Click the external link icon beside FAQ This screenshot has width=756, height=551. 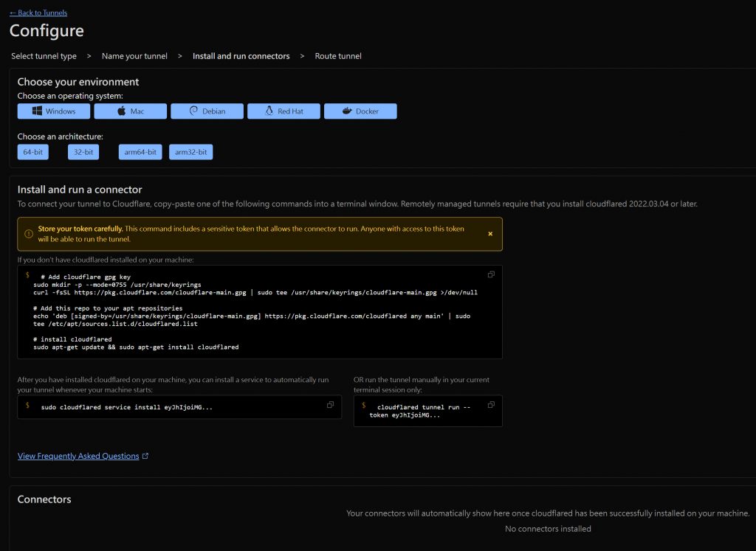[145, 456]
